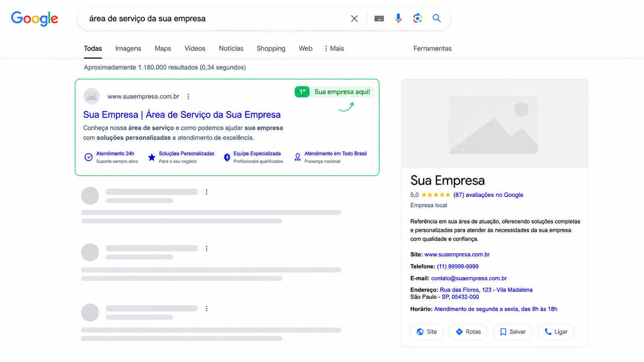644x362 pixels.
Task: Open options dots of second search result
Action: pos(206,192)
